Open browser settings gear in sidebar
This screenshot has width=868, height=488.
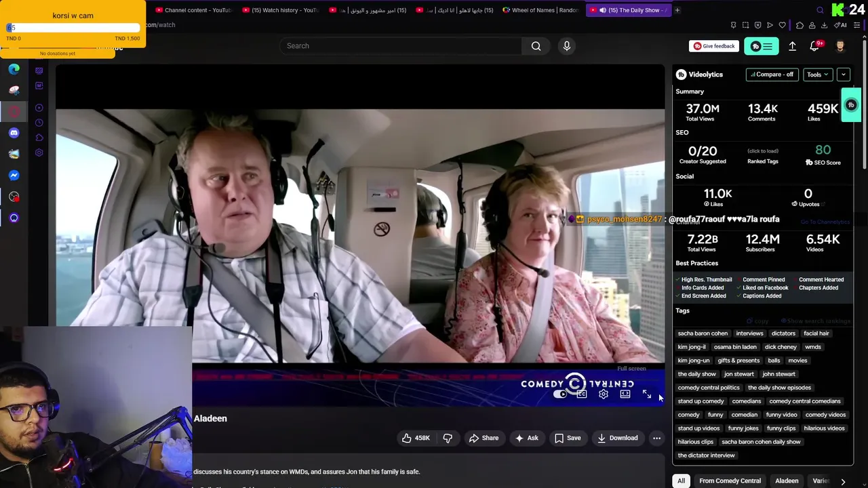point(39,152)
